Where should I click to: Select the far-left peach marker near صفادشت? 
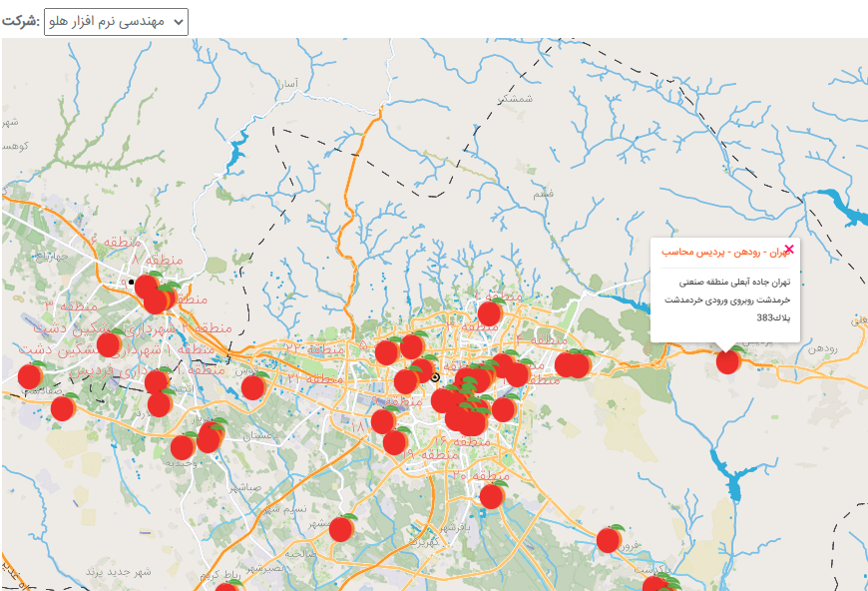point(30,376)
